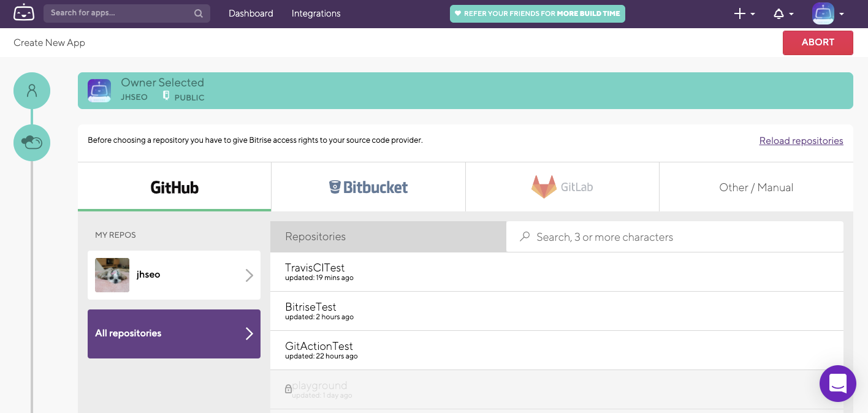Screen dimensions: 868x413
Task: Click the playground repository row
Action: tap(557, 390)
